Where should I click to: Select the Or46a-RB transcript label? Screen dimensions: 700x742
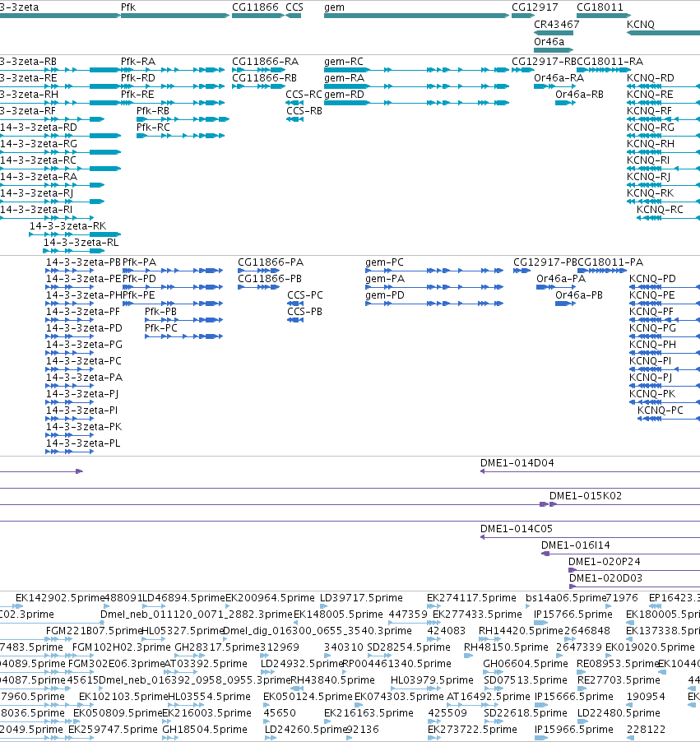pos(579,94)
